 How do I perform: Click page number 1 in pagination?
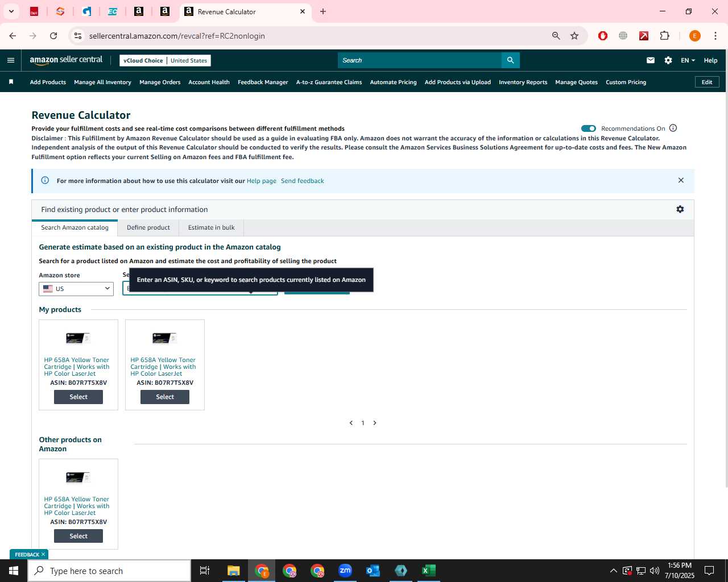click(x=363, y=423)
